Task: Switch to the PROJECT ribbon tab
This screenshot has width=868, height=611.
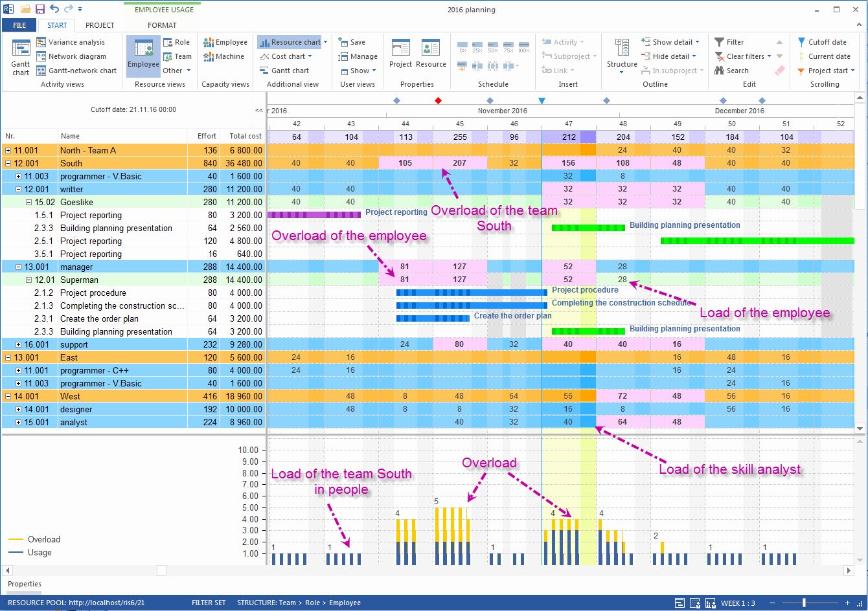Action: (100, 25)
